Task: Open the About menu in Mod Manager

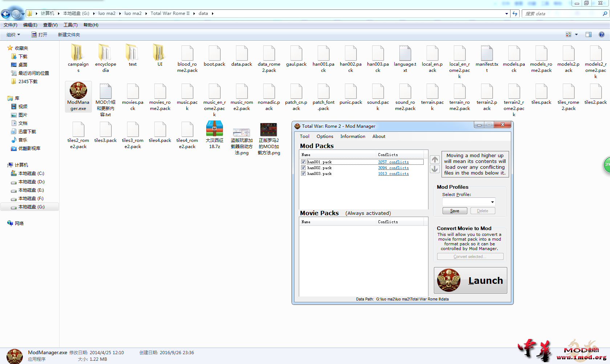Action: [379, 136]
